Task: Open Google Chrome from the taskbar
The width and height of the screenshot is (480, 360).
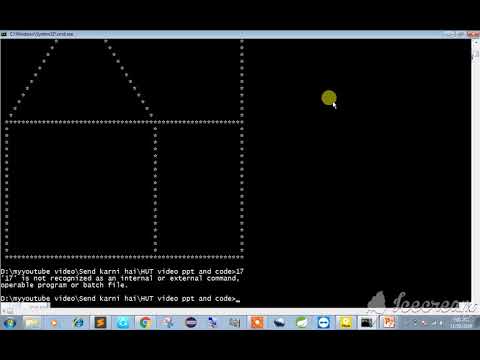Action: click(145, 323)
